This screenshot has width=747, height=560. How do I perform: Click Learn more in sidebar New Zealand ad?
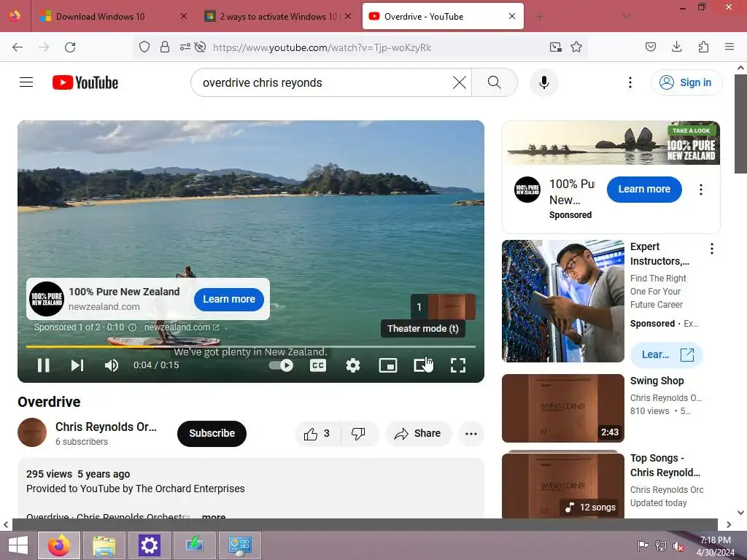[644, 189]
